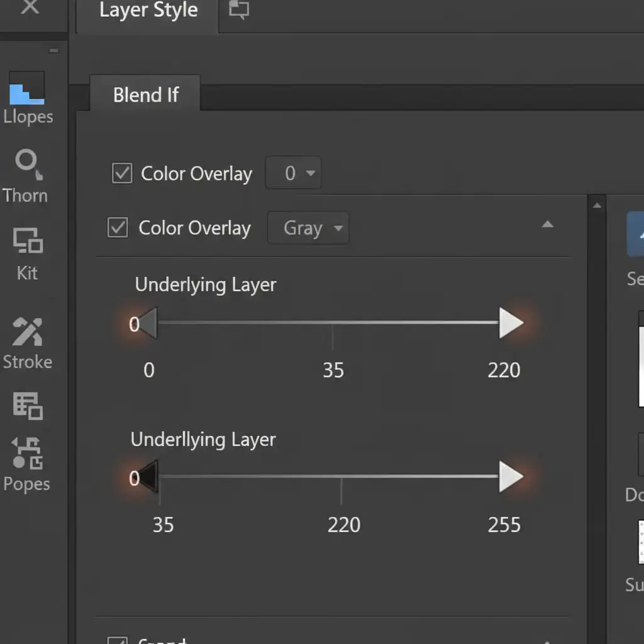Screen dimensions: 644x644
Task: Click the grid icon below Stroke
Action: coord(28,406)
